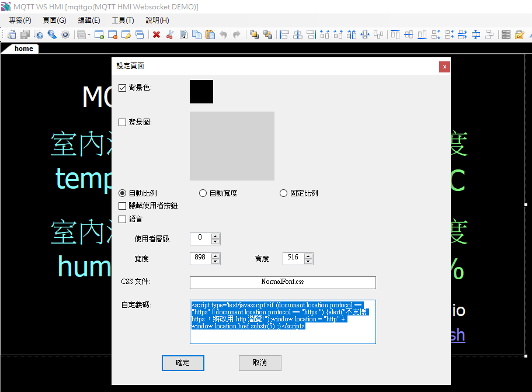Click the save all disks toolbar icon
Screen dimensions: 532x392
point(25,34)
